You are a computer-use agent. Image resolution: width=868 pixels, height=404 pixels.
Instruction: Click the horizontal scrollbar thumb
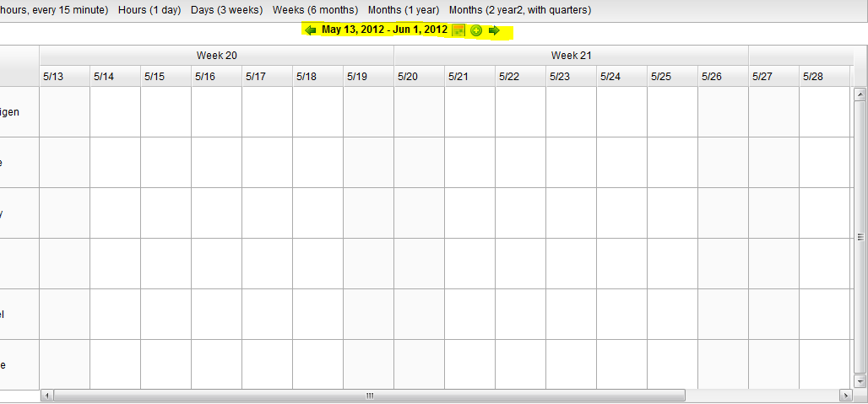coord(369,396)
